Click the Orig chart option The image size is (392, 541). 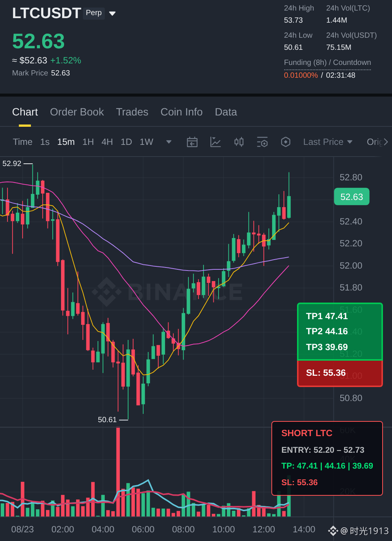point(375,142)
